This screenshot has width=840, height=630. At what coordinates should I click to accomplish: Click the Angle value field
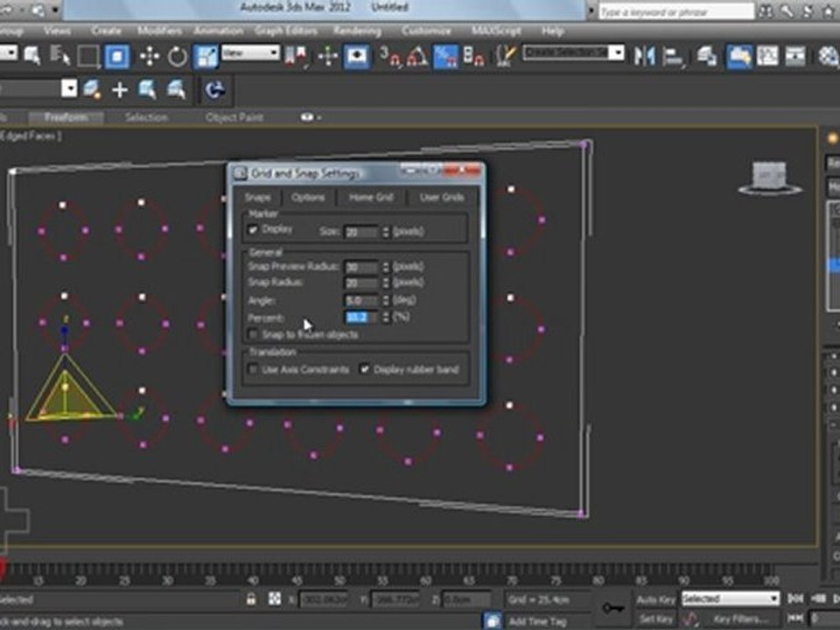[361, 300]
